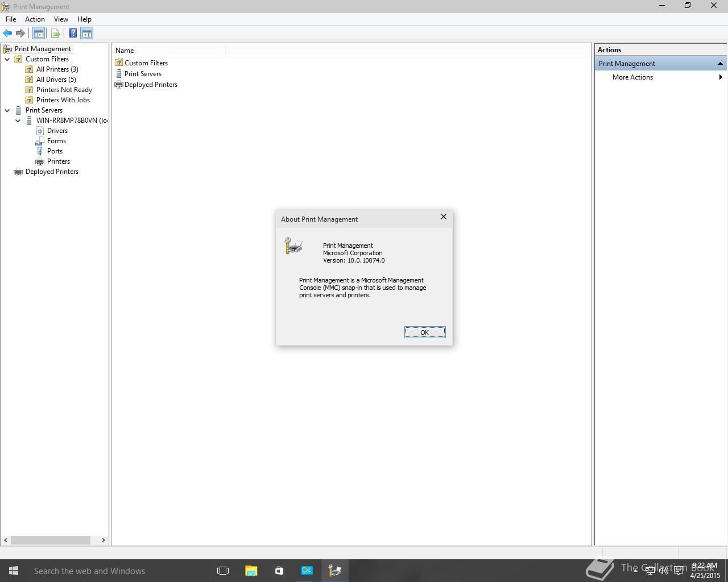Select Custom Filters in the console tree
This screenshot has height=582, width=728.
coord(47,59)
